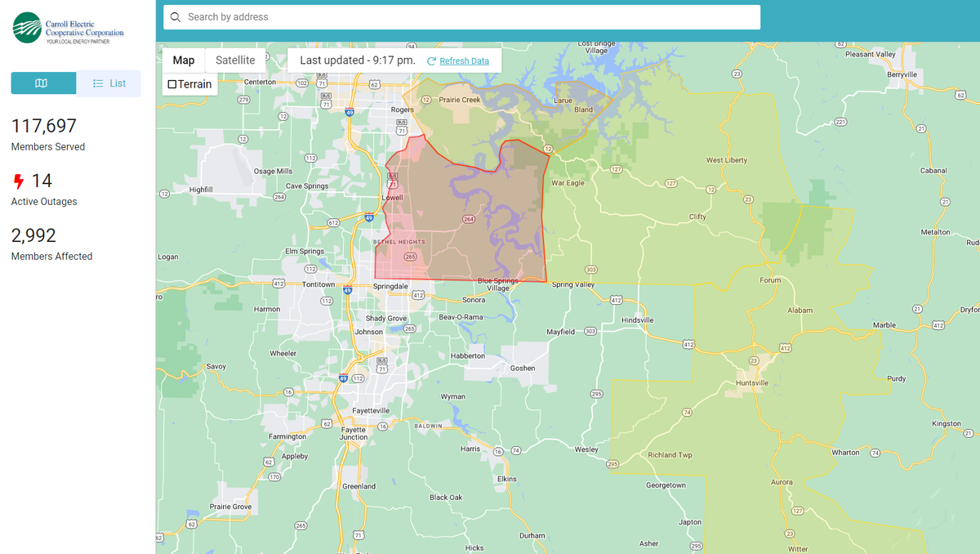Click the refresh arrow icon
The width and height of the screenshot is (980, 554).
tap(431, 61)
